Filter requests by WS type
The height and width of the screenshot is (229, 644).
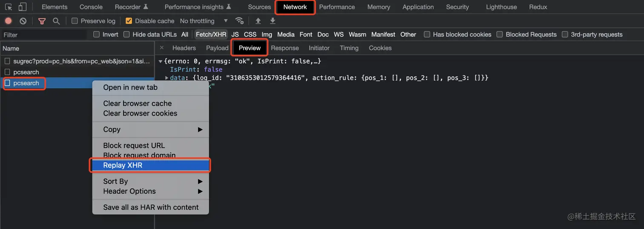coord(339,35)
